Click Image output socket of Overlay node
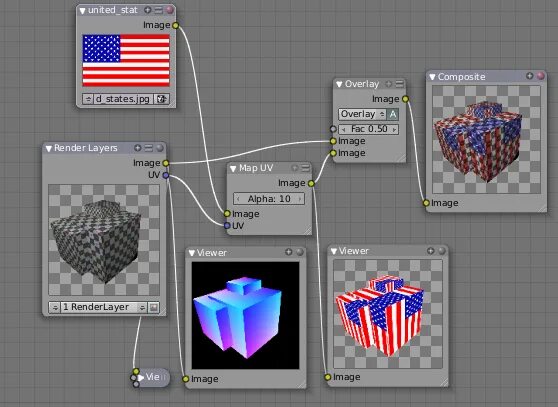This screenshot has height=407, width=558. tap(405, 99)
